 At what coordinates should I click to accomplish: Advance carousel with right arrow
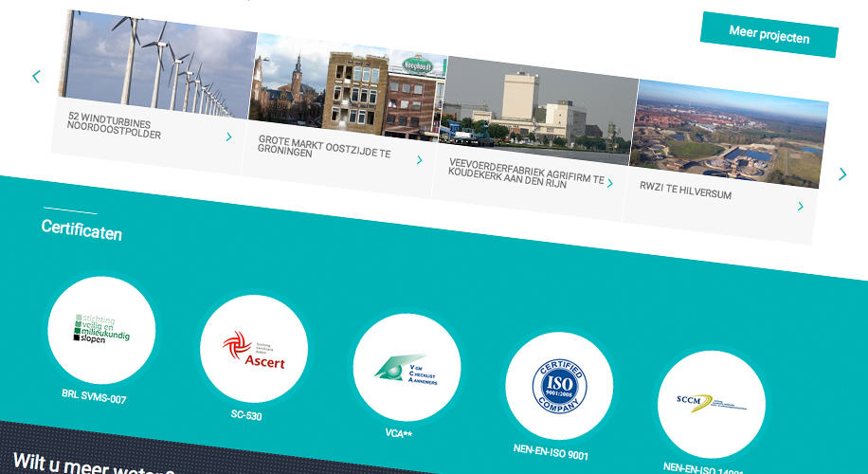(842, 173)
